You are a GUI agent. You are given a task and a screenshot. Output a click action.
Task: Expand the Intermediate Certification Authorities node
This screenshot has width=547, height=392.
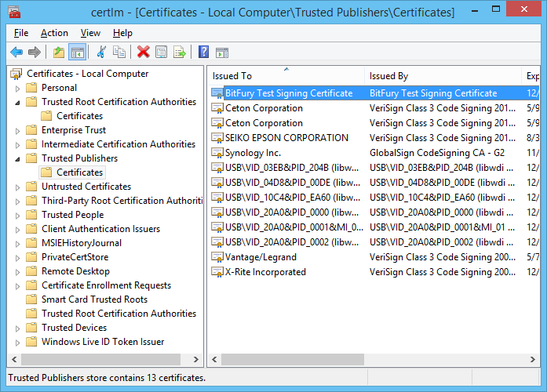tap(18, 144)
